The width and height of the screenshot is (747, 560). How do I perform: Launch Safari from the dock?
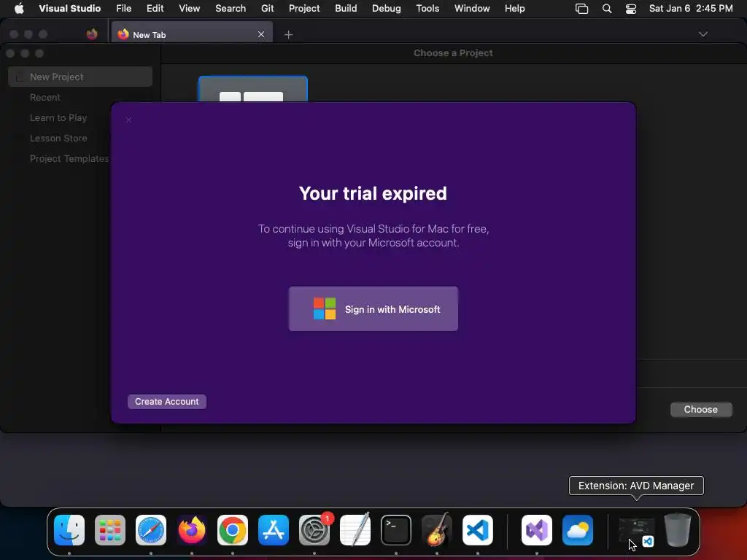pos(151,529)
